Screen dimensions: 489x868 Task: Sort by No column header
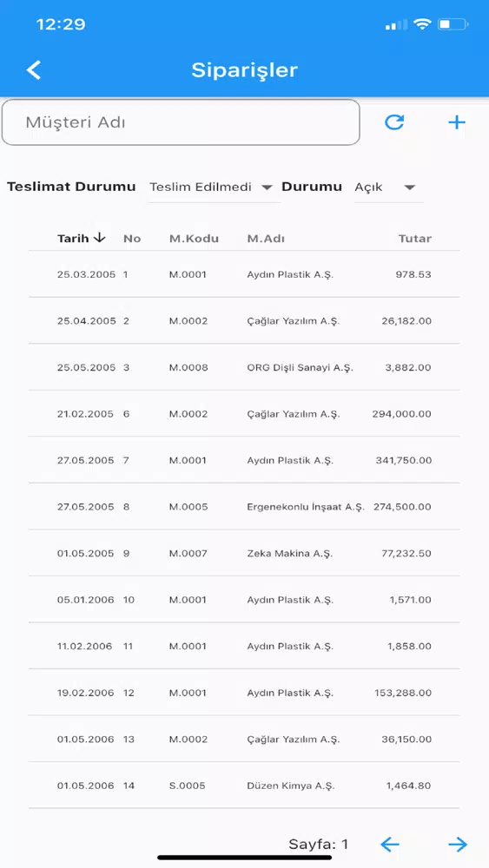point(132,239)
